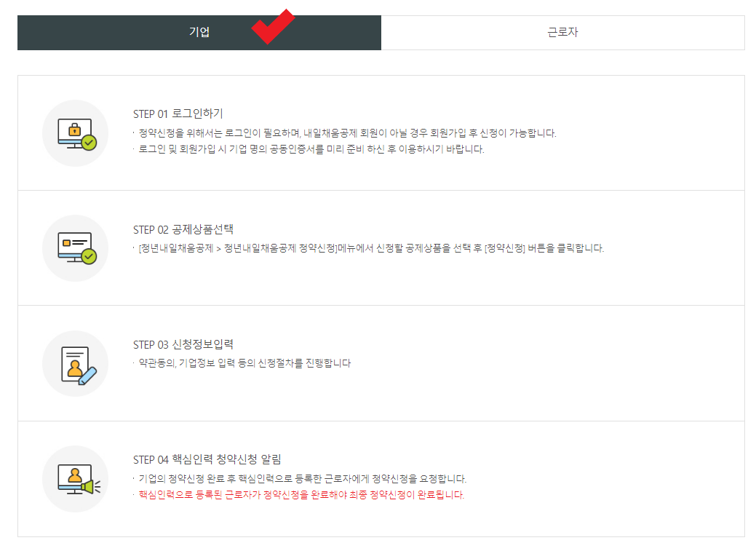The image size is (756, 551).
Task: Select the 기업 tab
Action: [199, 32]
